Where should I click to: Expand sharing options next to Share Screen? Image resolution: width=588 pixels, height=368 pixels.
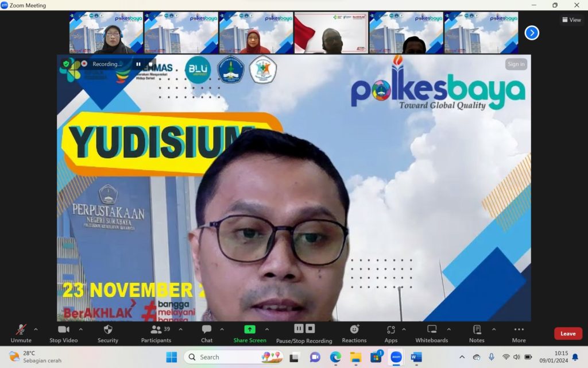[267, 329]
